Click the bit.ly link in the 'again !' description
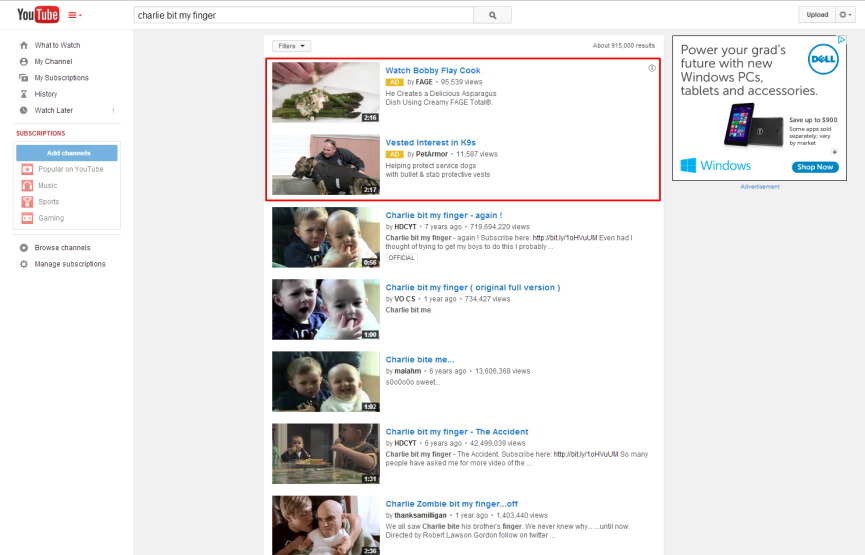 [x=565, y=238]
